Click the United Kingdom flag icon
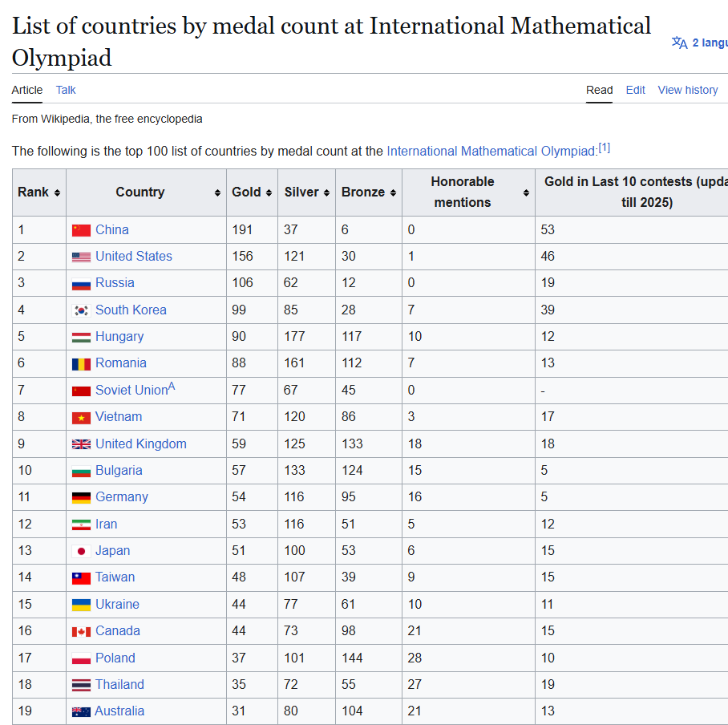Screen dimensions: 728x725 tap(81, 444)
